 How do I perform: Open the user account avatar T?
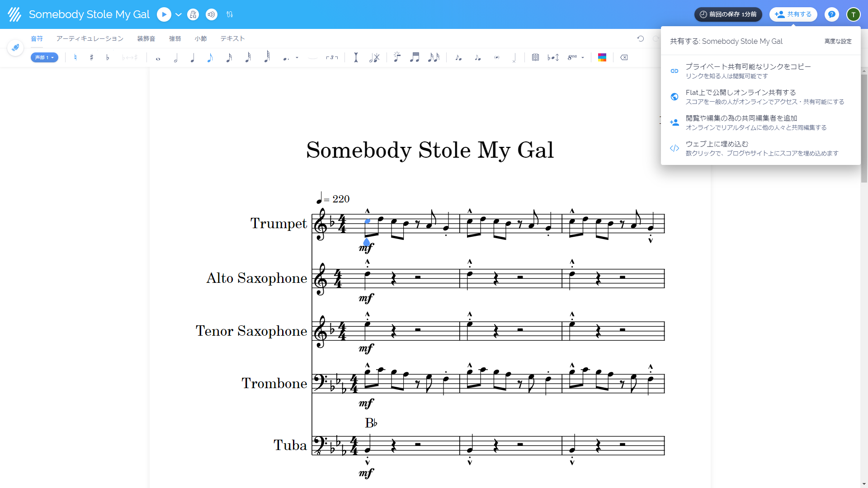tap(853, 14)
